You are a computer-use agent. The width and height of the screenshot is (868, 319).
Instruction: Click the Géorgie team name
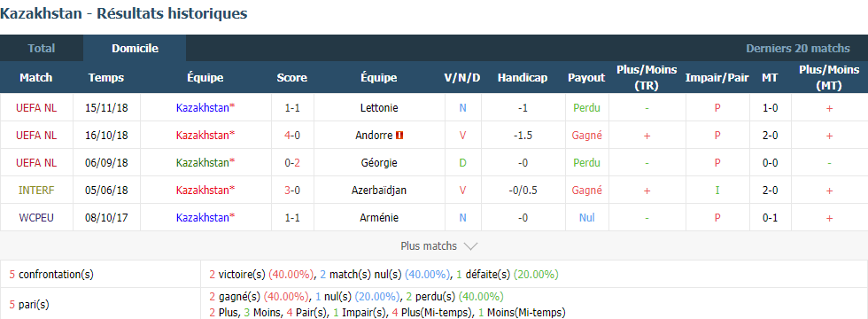coord(379,163)
